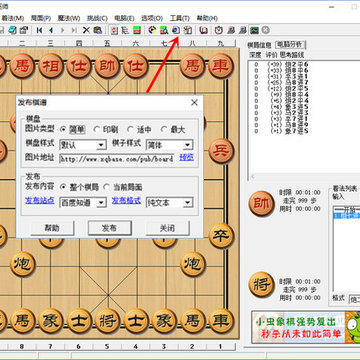Viewport: 360px width, 360px height.
Task: Click the 发布 button in dialog
Action: (110, 228)
